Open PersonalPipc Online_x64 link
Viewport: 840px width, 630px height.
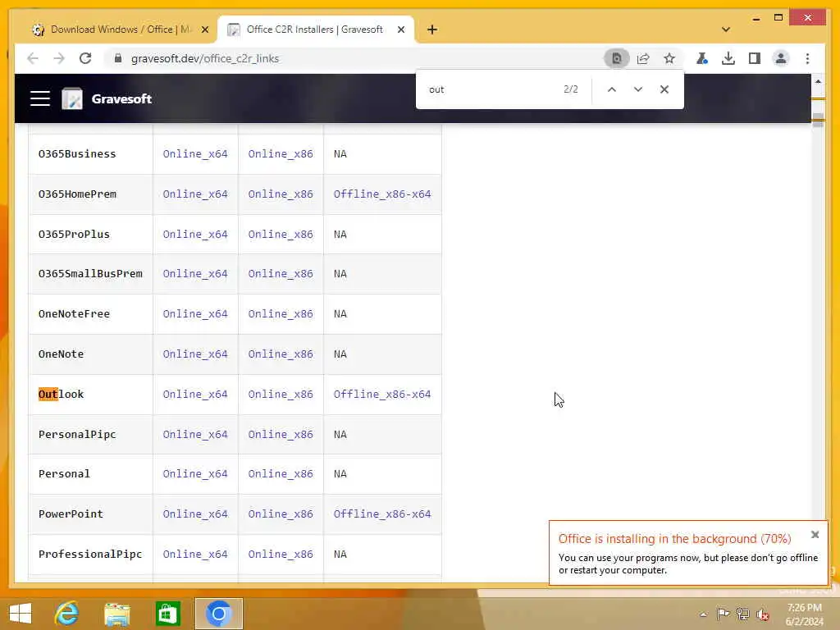(x=195, y=435)
